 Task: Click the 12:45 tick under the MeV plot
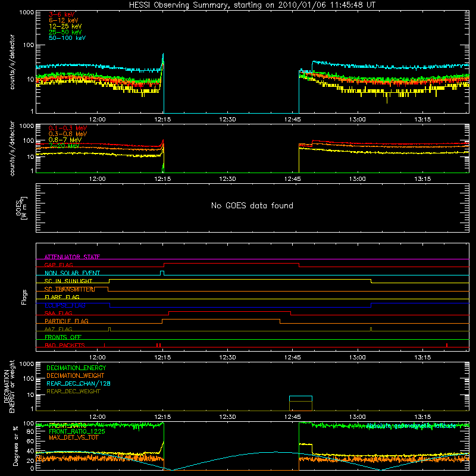coord(292,179)
